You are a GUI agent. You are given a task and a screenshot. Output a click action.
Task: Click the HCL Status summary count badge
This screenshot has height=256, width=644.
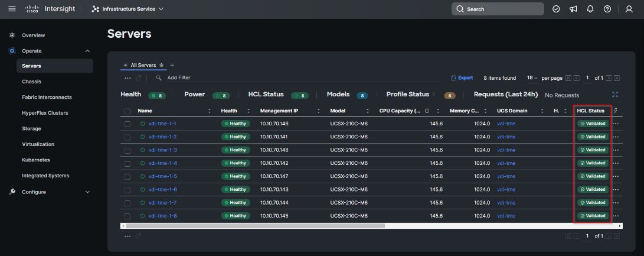coord(300,95)
